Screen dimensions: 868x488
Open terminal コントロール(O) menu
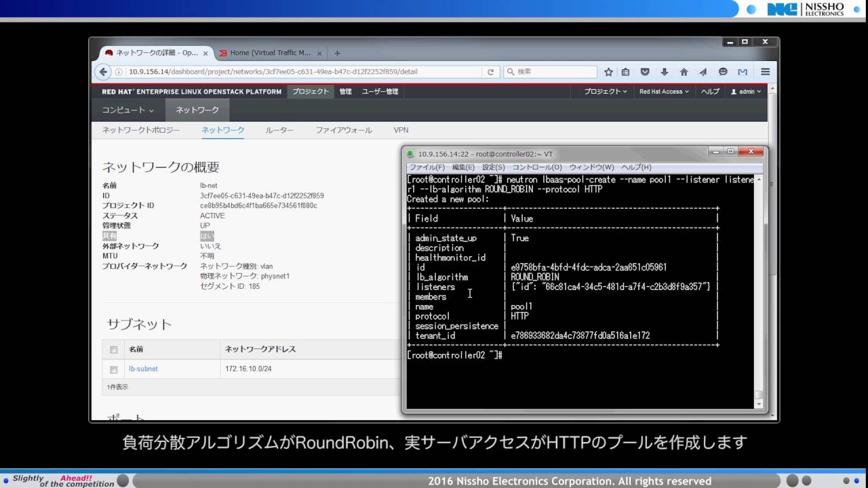pos(537,167)
